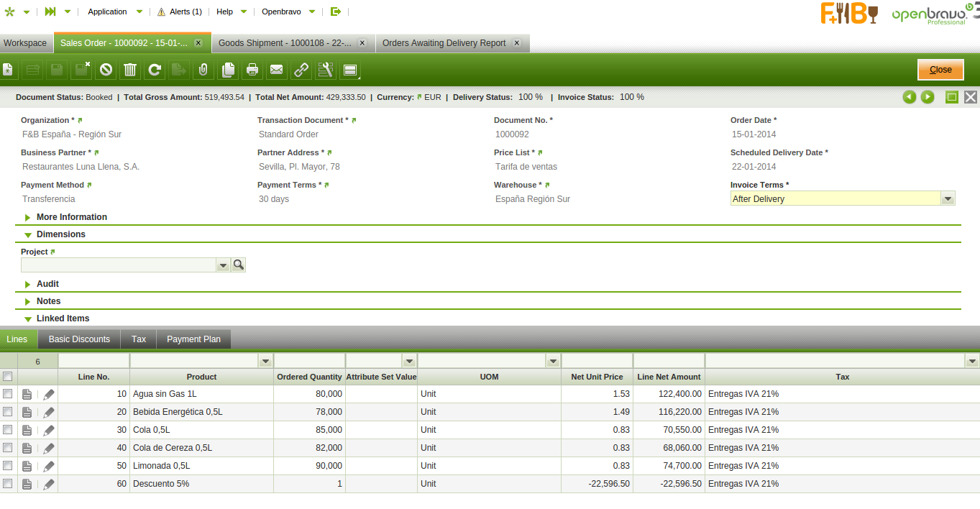Viewport: 980px width, 509px height.
Task: Open the Invoice Terms dropdown
Action: coord(948,199)
